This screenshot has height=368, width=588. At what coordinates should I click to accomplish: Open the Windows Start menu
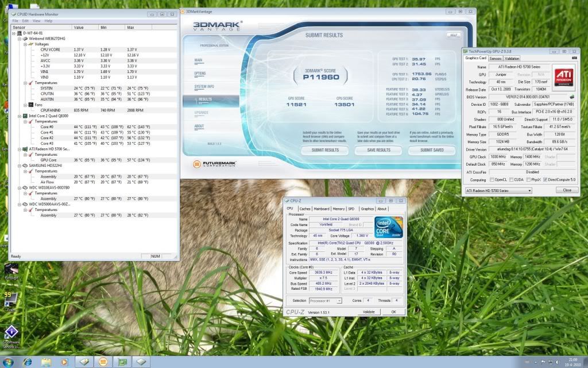coord(7,362)
